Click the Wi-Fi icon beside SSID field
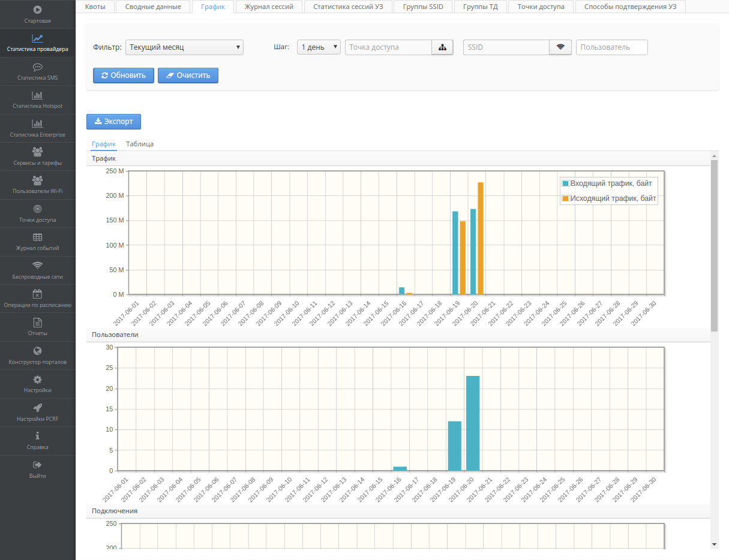729x560 pixels. [560, 47]
